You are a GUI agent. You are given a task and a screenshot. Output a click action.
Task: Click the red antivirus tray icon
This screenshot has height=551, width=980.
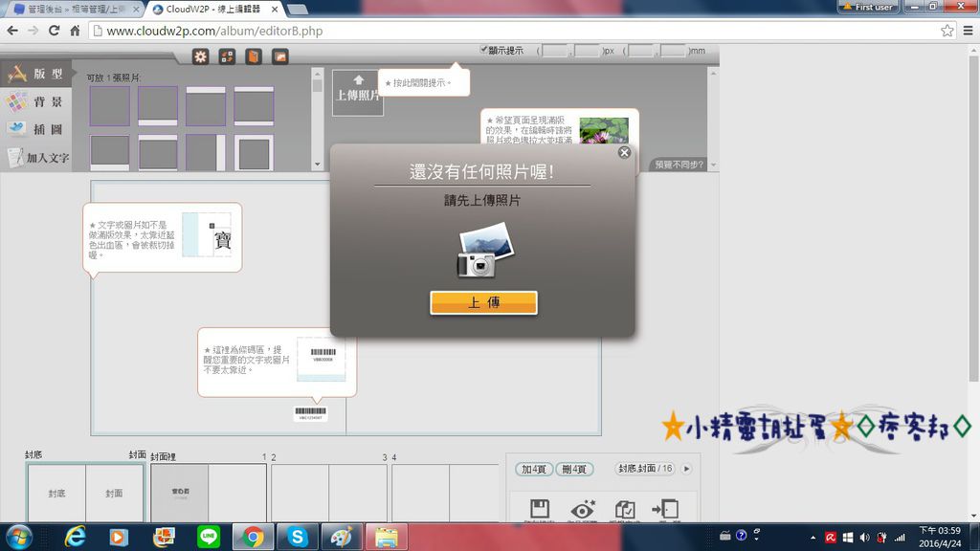831,538
